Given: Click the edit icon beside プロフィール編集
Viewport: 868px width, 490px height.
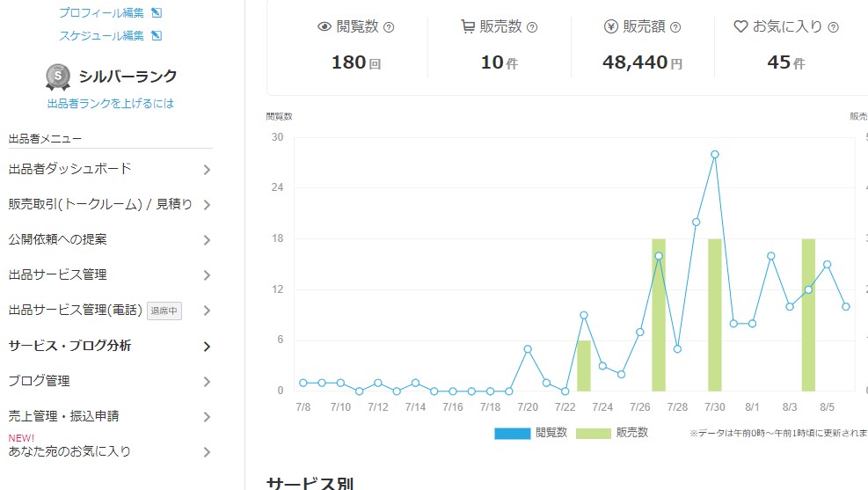Looking at the screenshot, I should pyautogui.click(x=157, y=12).
